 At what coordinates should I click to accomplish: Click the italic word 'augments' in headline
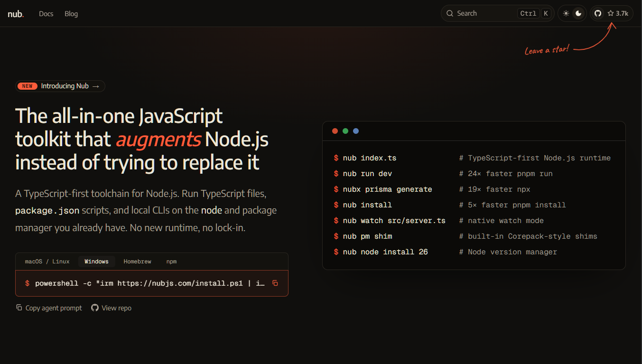click(x=158, y=140)
